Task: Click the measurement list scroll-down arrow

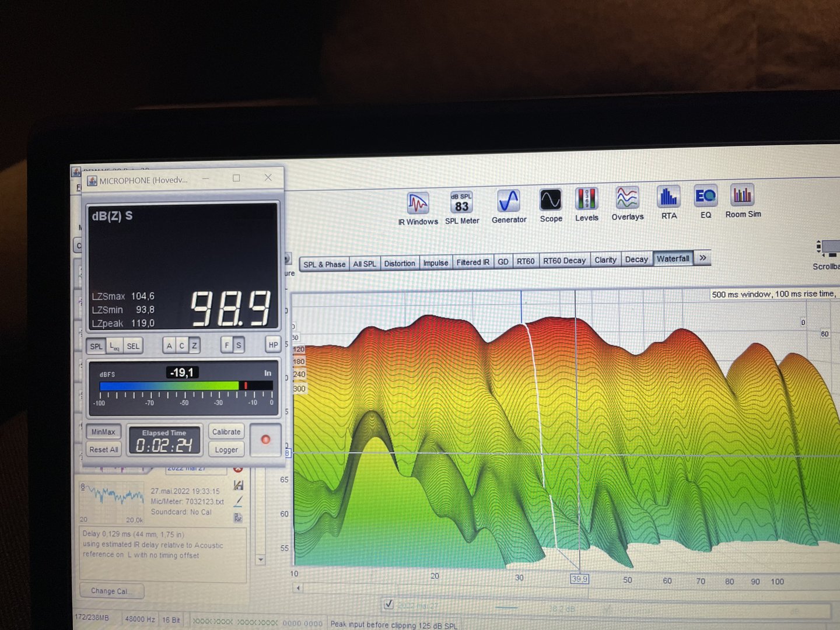Action: click(261, 560)
